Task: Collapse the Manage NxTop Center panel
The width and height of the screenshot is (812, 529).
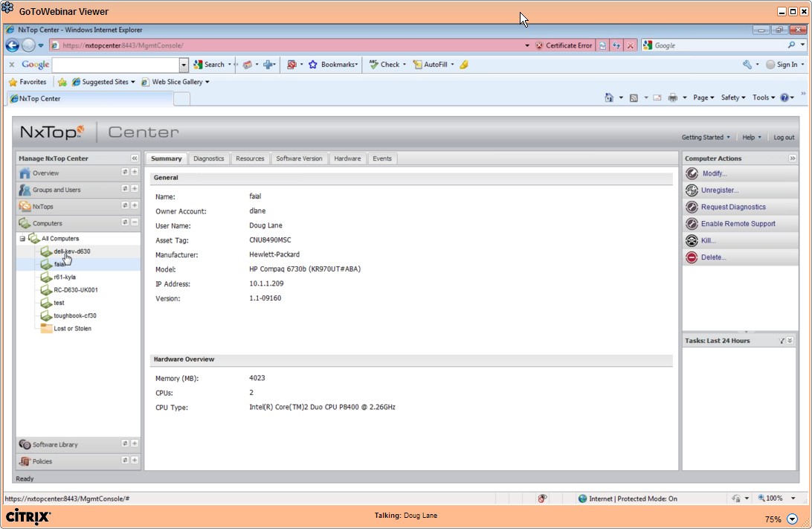Action: 134,158
